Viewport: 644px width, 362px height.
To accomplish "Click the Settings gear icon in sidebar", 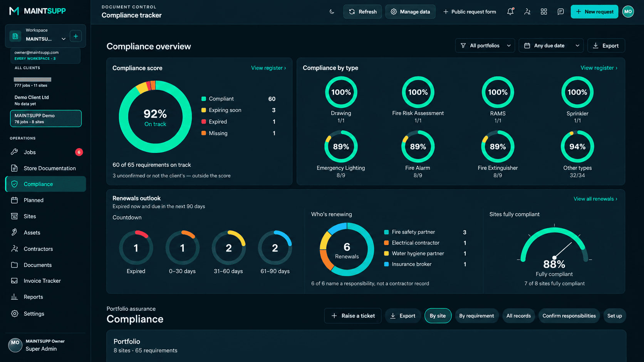I will tap(14, 314).
